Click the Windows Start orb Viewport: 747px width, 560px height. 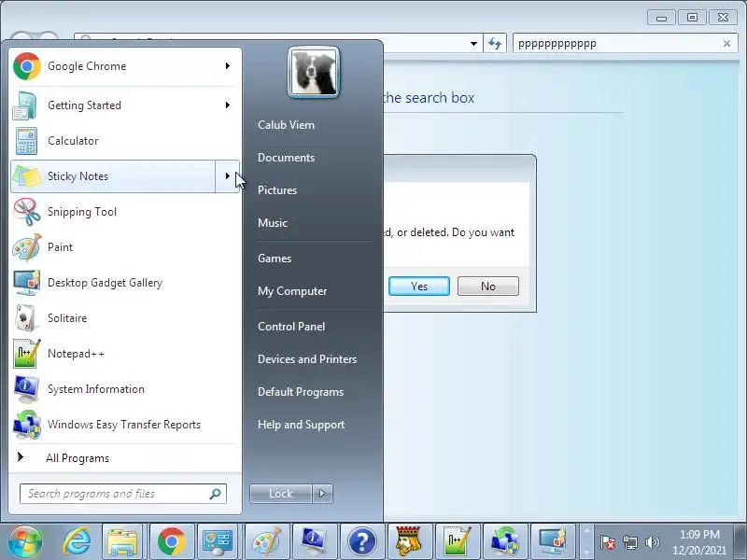(25, 541)
